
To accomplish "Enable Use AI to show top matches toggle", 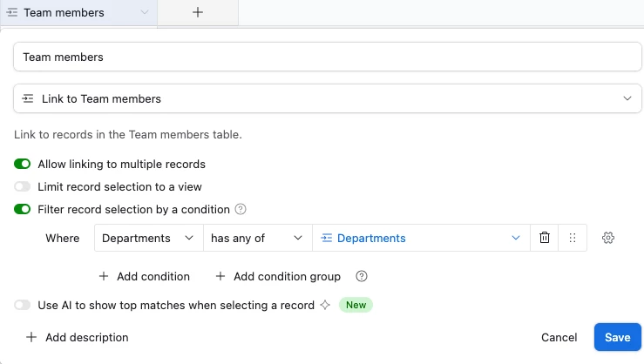I will [x=23, y=305].
